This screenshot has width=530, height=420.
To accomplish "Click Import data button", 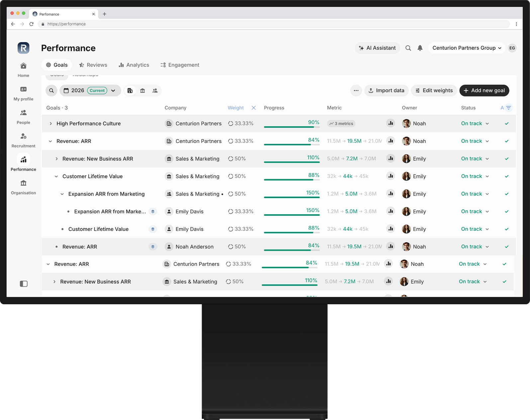I will 387,91.
